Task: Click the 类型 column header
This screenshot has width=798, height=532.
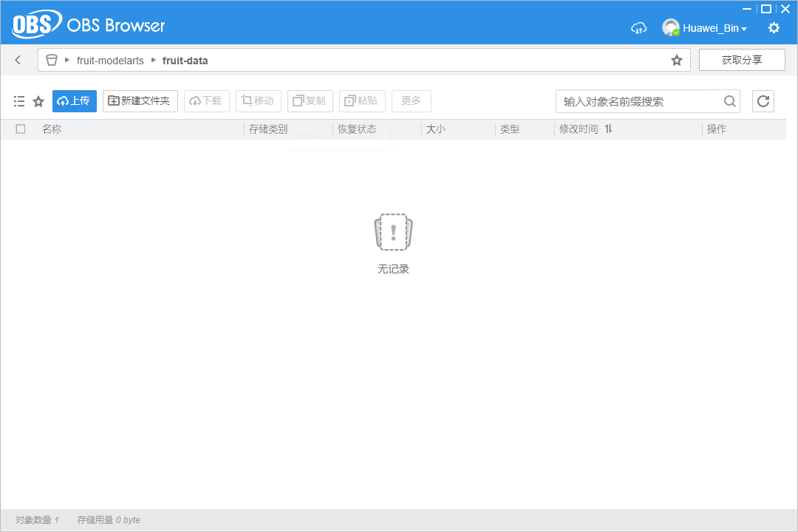Action: pos(509,129)
